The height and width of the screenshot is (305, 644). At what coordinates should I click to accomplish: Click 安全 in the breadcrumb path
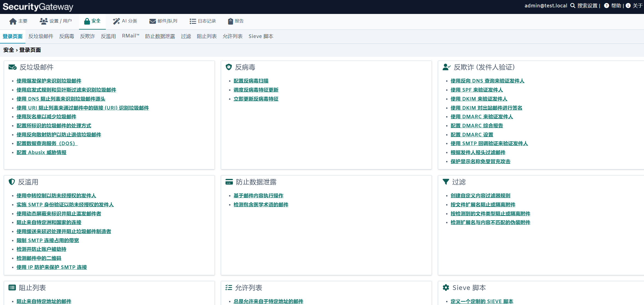(8, 50)
